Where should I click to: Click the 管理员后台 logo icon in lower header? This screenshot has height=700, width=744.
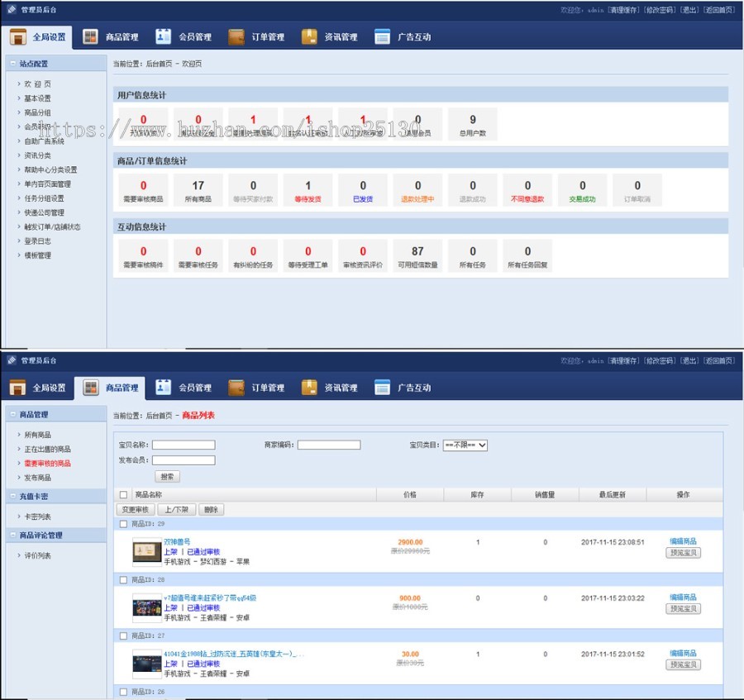point(12,360)
